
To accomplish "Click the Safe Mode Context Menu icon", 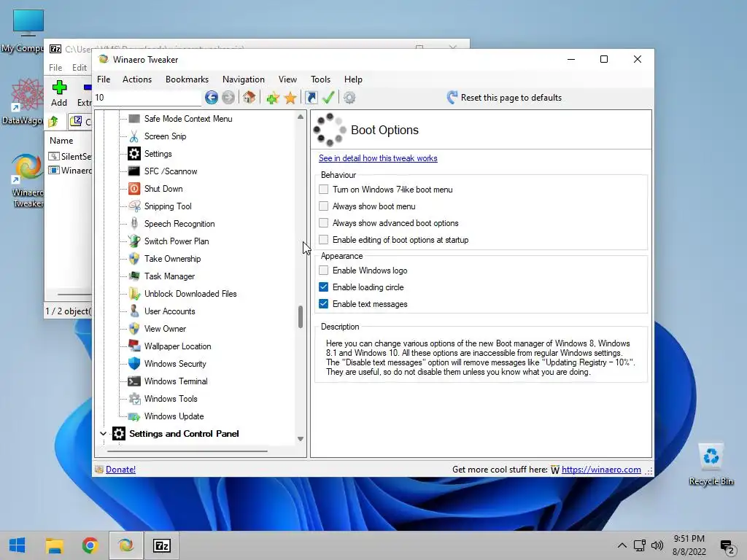I will point(134,119).
